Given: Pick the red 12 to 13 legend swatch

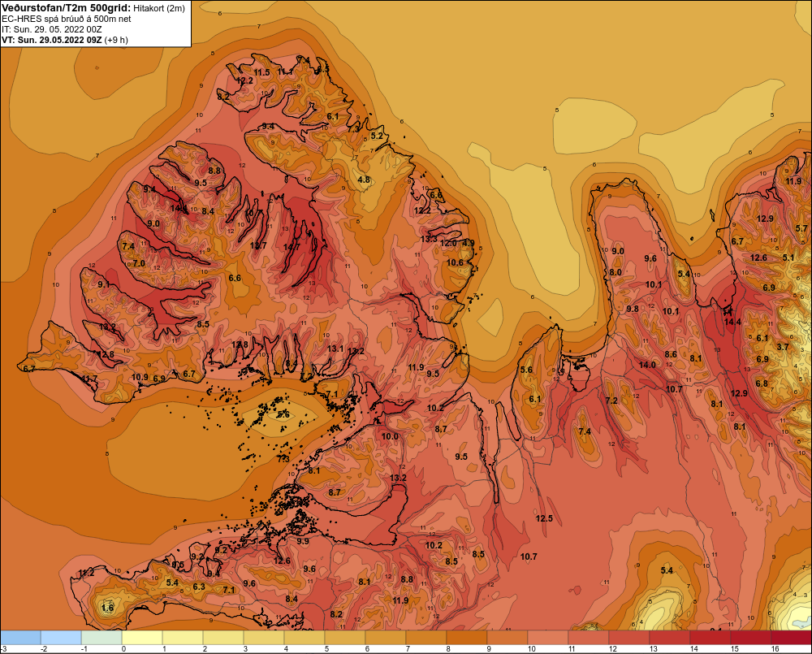Looking at the screenshot, I should (x=630, y=637).
